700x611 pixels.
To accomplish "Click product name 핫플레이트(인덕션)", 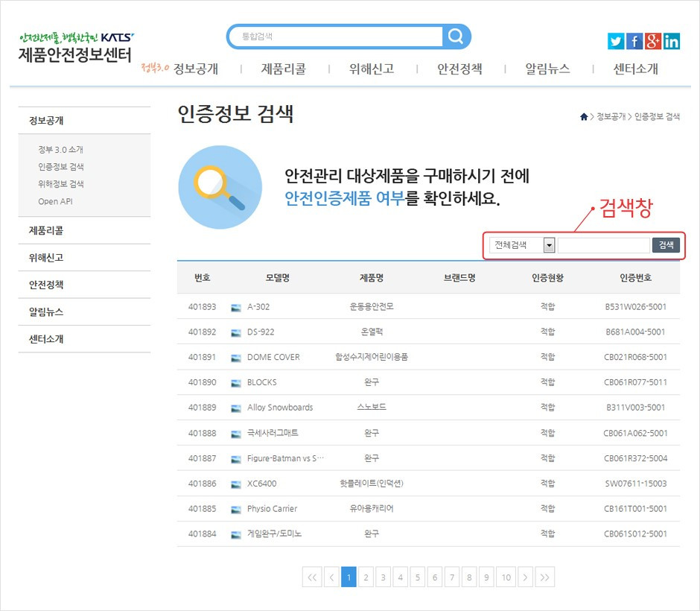I will (372, 484).
